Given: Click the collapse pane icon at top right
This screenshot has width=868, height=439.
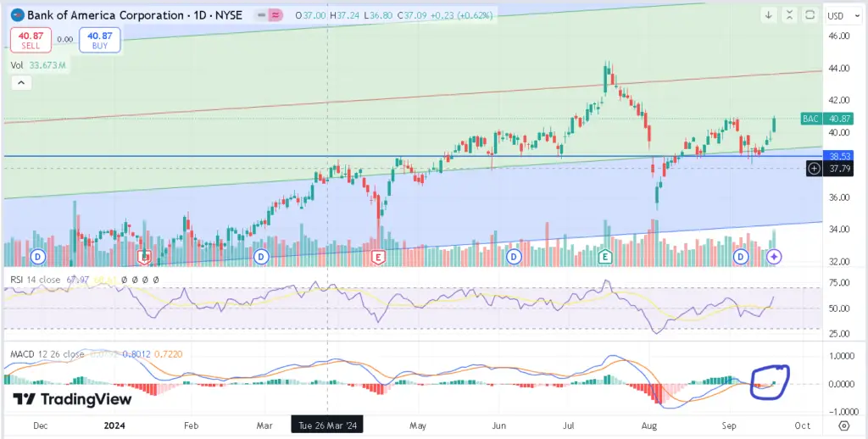Looking at the screenshot, I should [789, 15].
